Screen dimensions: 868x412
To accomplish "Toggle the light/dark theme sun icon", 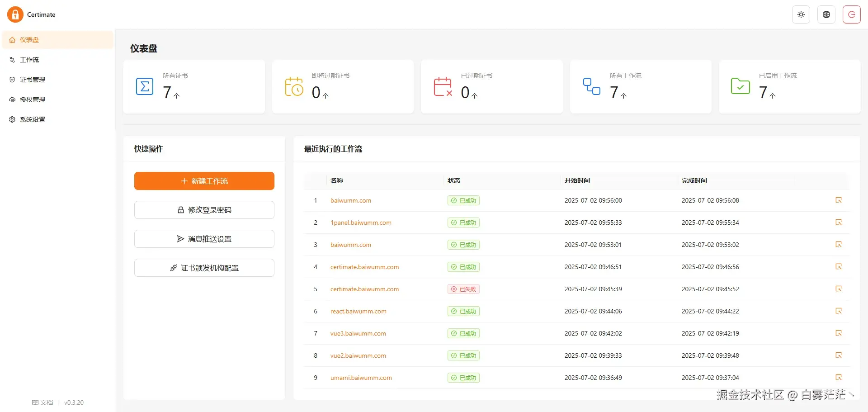I will (x=801, y=14).
